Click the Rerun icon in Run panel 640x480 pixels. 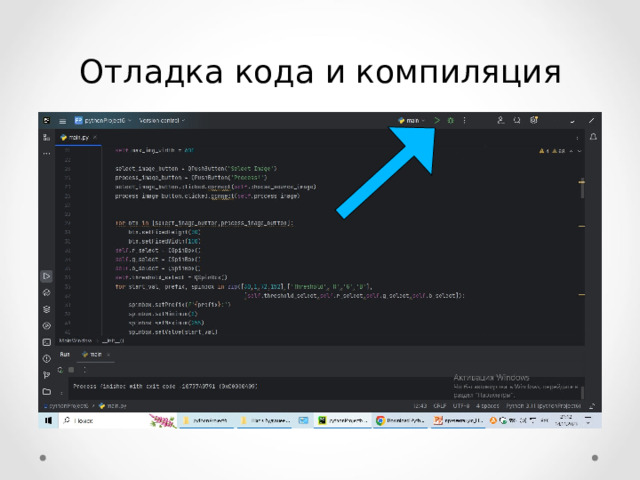tap(60, 370)
